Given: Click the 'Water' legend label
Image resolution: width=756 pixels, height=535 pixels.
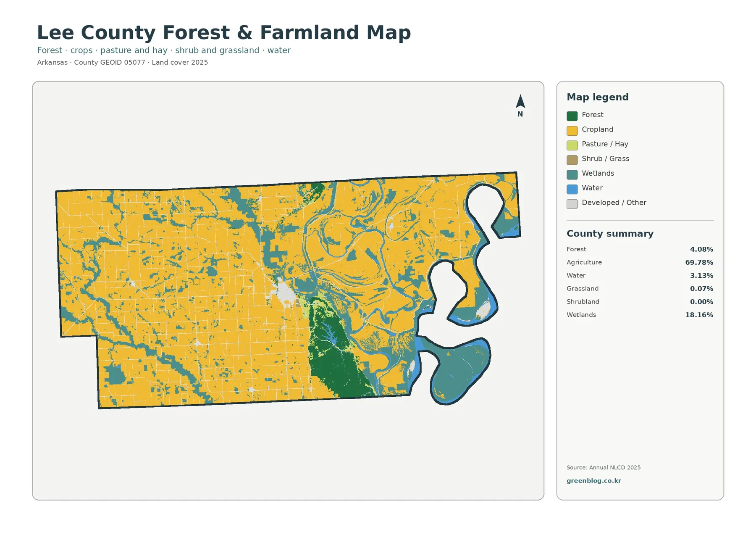Looking at the screenshot, I should click(592, 188).
